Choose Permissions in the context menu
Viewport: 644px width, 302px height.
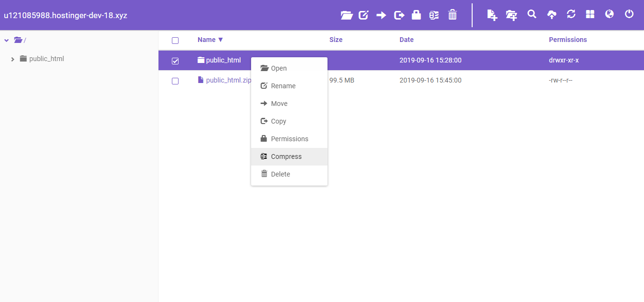point(289,139)
